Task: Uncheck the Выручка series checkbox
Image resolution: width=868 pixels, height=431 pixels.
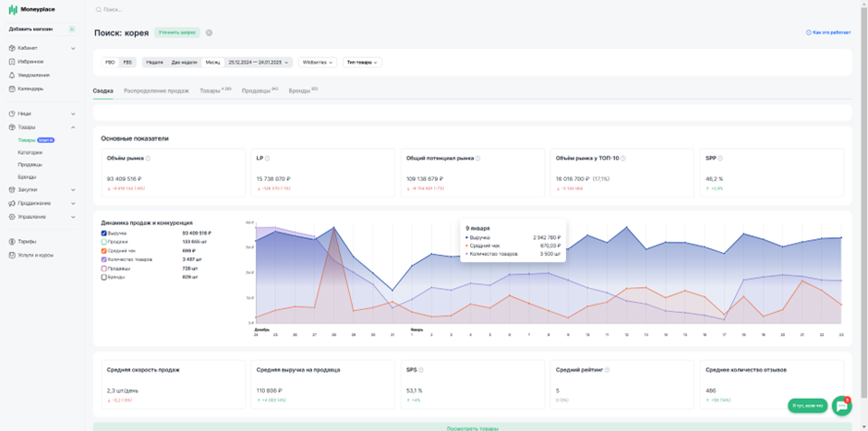Action: pyautogui.click(x=103, y=233)
